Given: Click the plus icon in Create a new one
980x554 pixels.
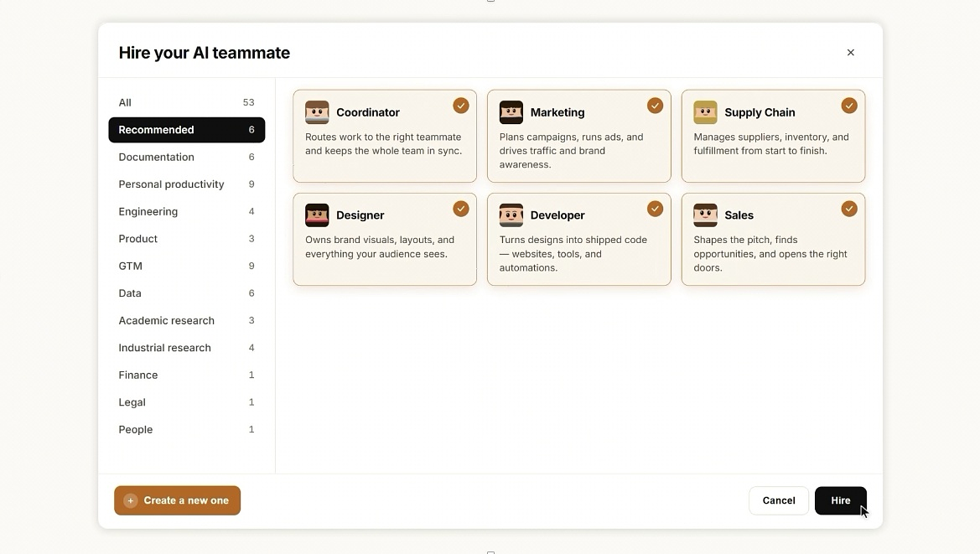Looking at the screenshot, I should click(131, 500).
